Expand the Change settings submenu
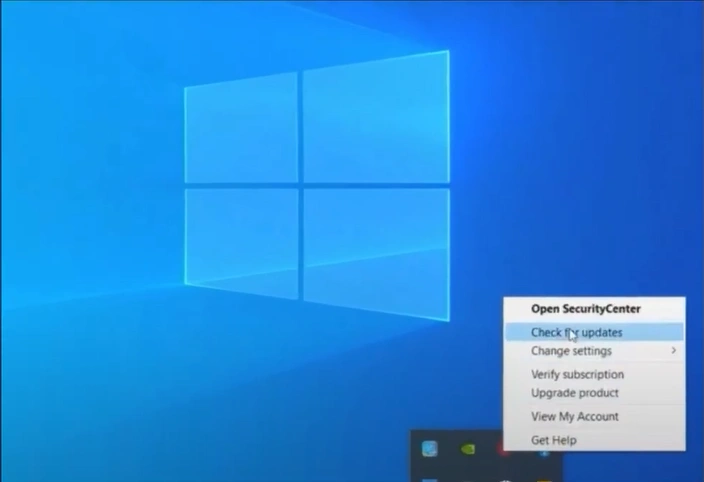The image size is (704, 482). [594, 351]
